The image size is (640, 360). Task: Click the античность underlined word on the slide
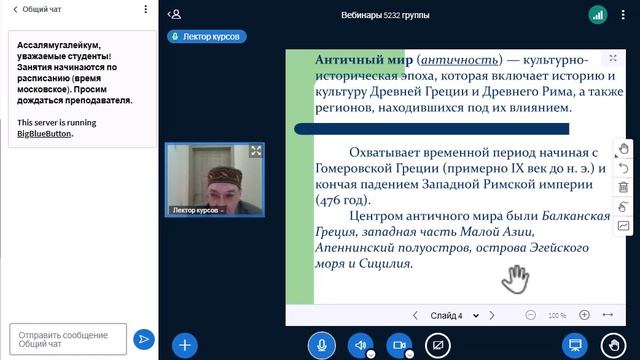click(x=459, y=60)
